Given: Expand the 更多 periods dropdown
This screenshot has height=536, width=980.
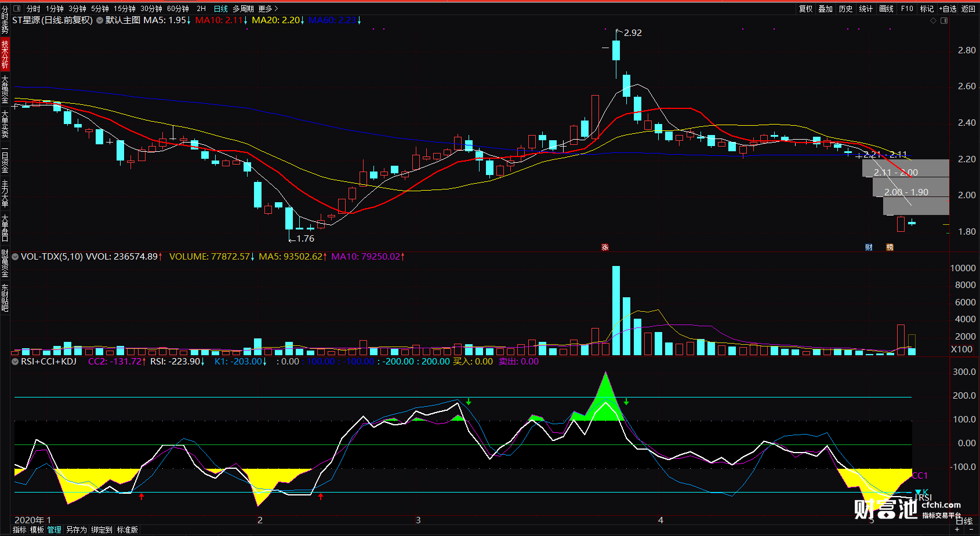Looking at the screenshot, I should pos(266,9).
